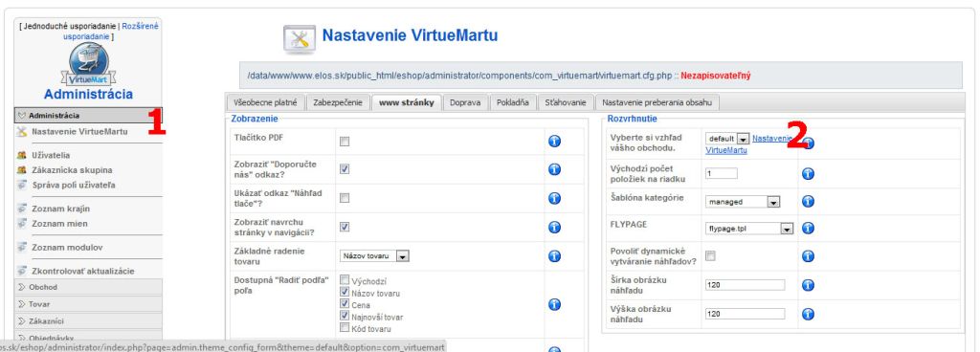Click the VirtueMart logo in sidebar
Image resolution: width=980 pixels, height=352 pixels.
(88, 65)
